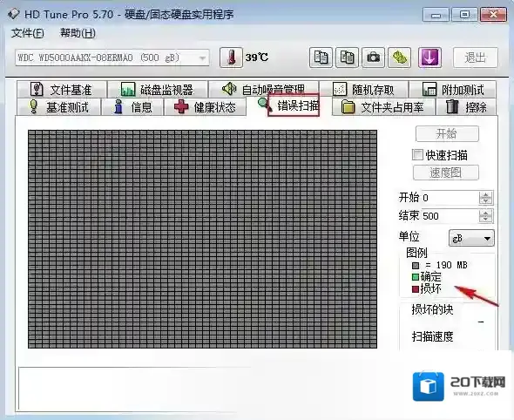Screen dimensions: 514x420
Task: Click inside the gray block scan map
Action: pyautogui.click(x=203, y=239)
